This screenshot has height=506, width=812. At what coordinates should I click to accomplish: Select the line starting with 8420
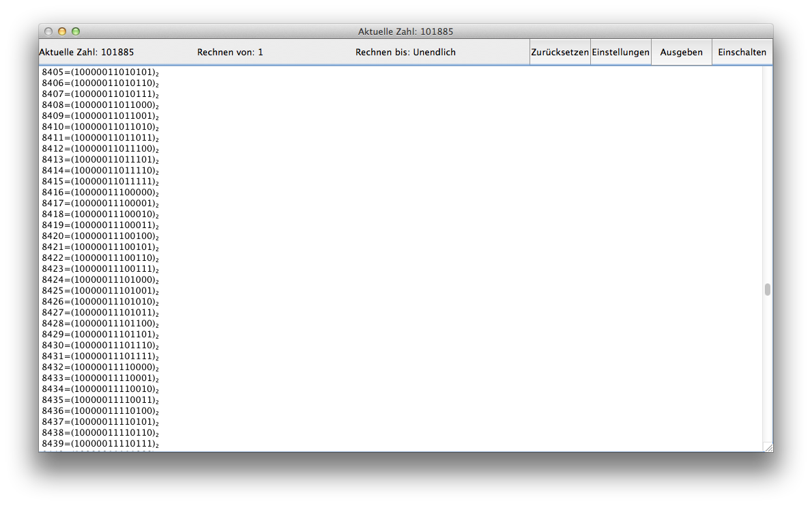click(100, 236)
